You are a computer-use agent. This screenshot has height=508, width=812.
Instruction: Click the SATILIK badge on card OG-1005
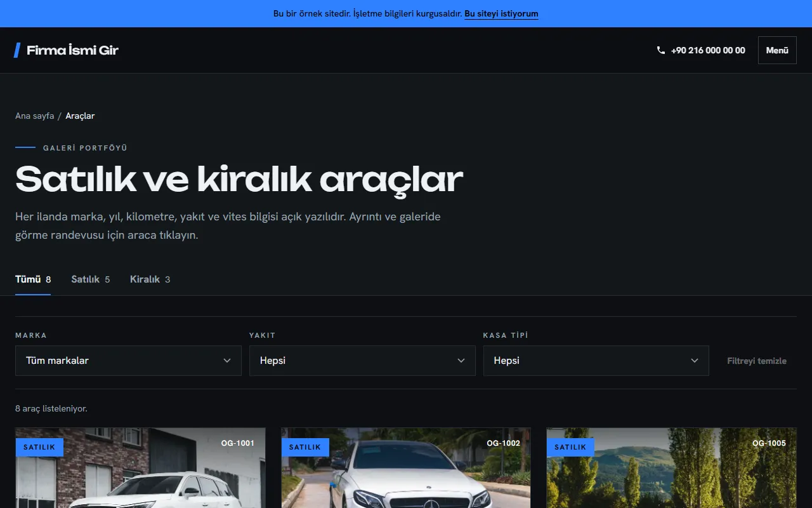[570, 447]
